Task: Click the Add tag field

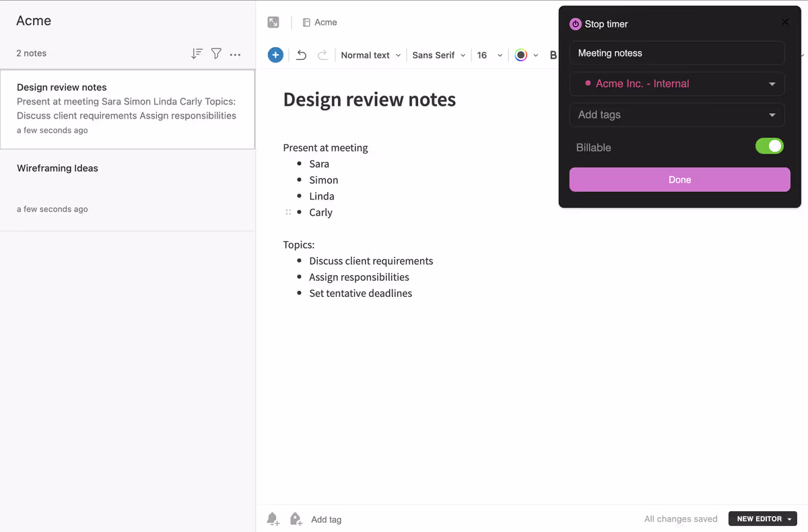Action: tap(326, 519)
